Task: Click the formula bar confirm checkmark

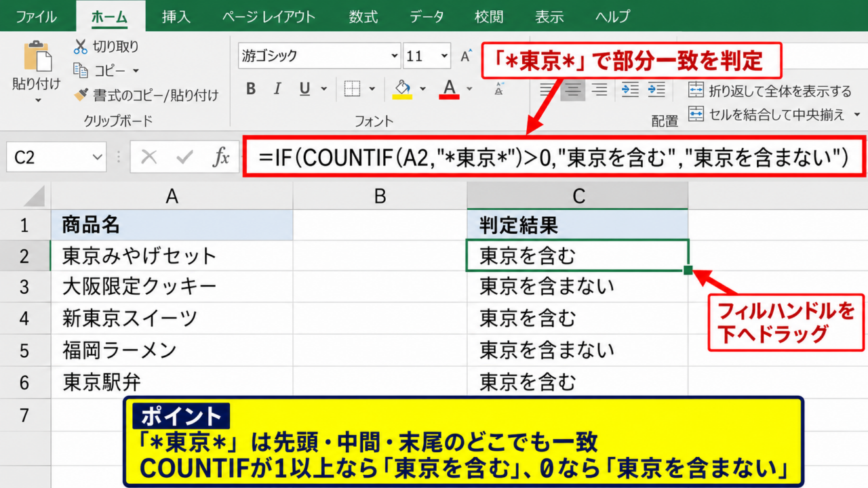Action: (x=184, y=158)
